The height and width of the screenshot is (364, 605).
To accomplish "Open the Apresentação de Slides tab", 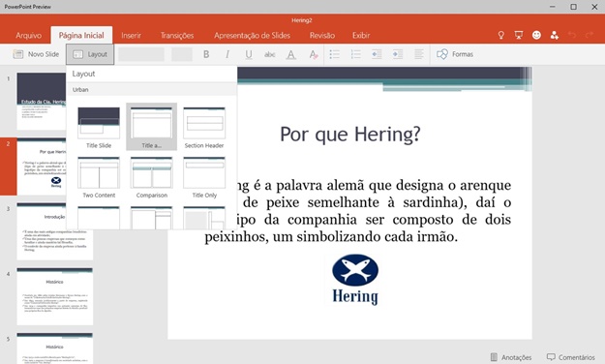I will [x=252, y=36].
